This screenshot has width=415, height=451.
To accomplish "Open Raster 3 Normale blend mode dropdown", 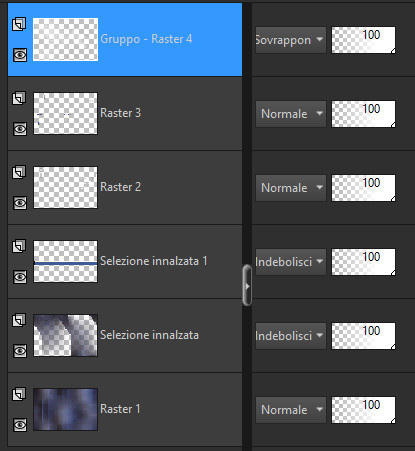I will pos(291,114).
